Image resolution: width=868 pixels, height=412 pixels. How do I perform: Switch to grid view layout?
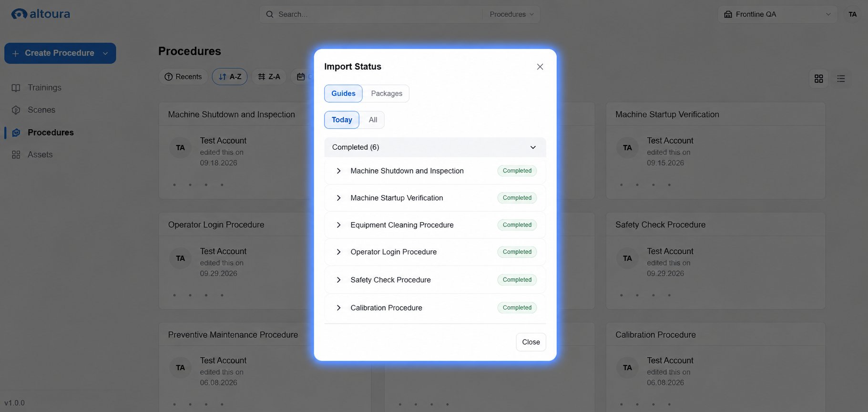point(819,79)
